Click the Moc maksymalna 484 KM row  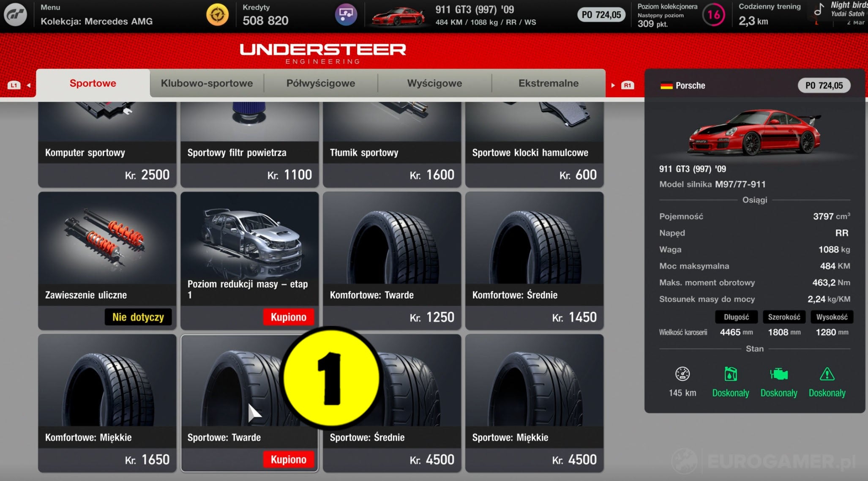tap(754, 266)
